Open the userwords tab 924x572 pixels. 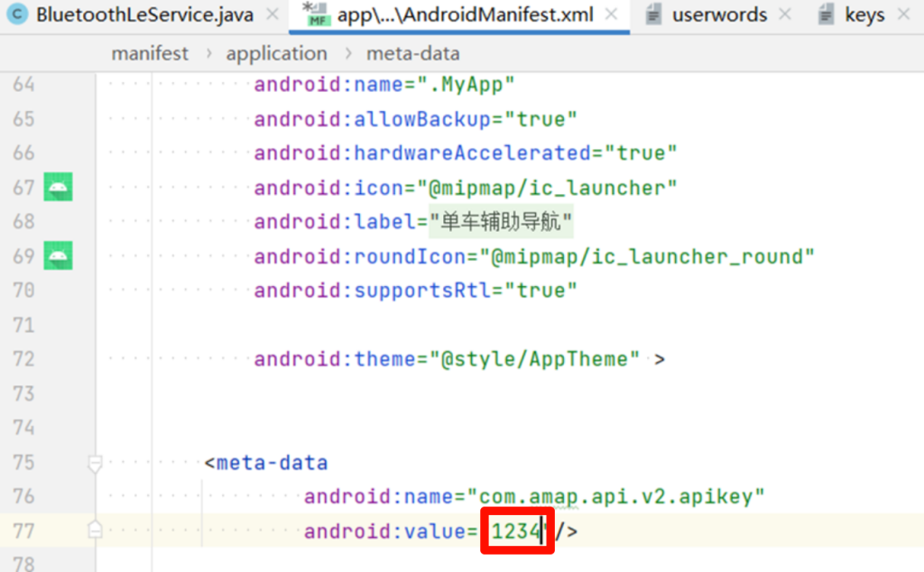719,15
